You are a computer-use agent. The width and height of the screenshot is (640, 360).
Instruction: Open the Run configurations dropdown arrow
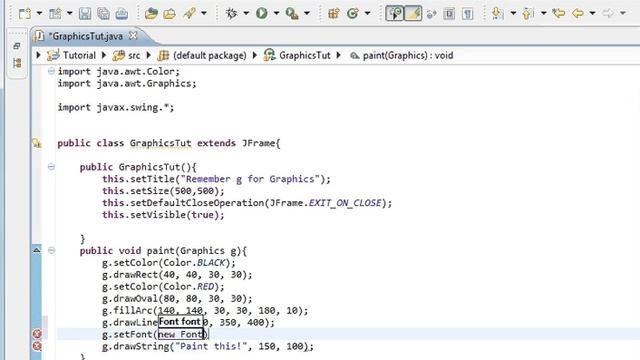pyautogui.click(x=276, y=13)
